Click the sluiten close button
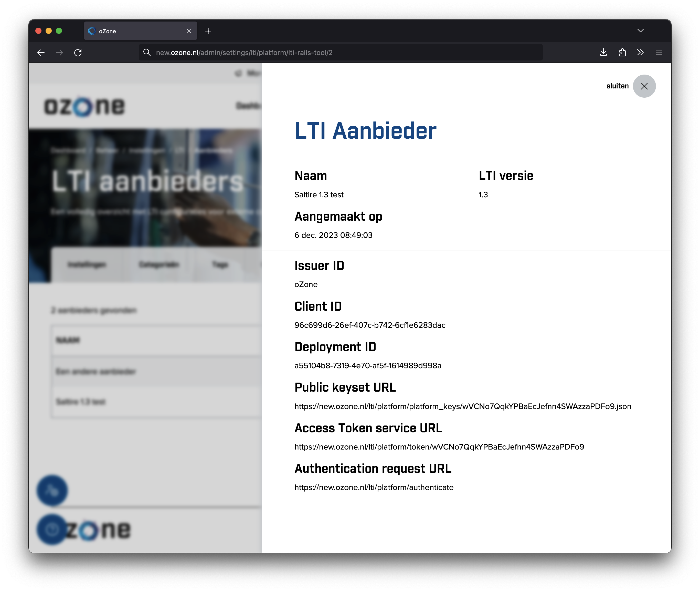The height and width of the screenshot is (591, 700). [x=644, y=86]
